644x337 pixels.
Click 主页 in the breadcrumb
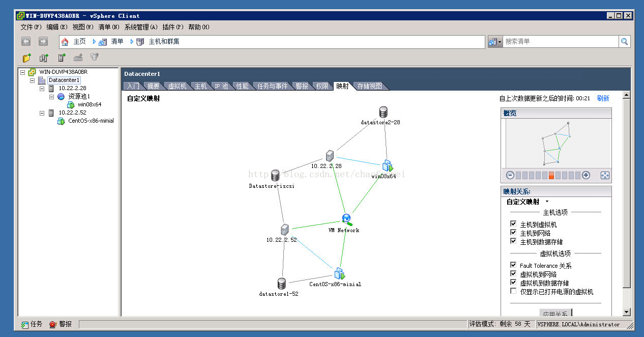(x=79, y=42)
